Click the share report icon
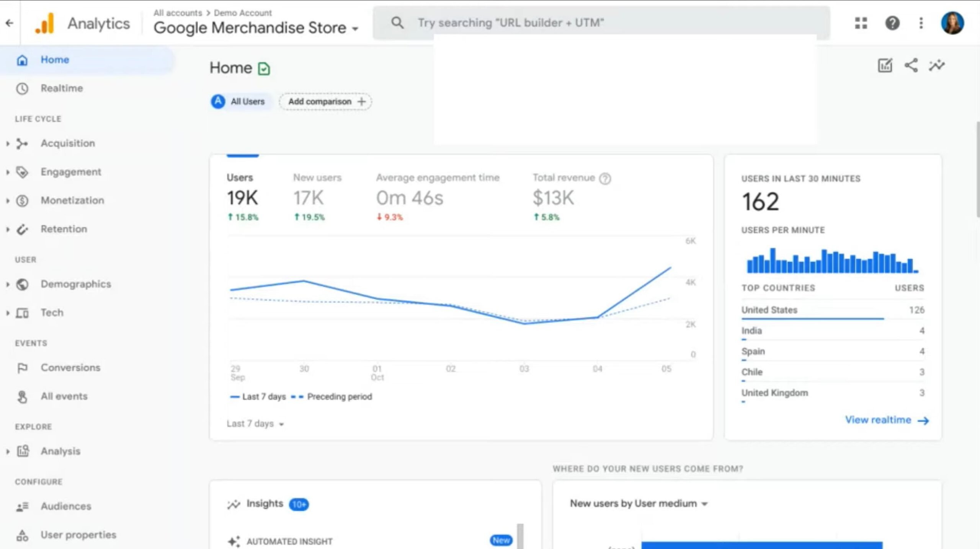Viewport: 980px width, 549px height. [911, 65]
